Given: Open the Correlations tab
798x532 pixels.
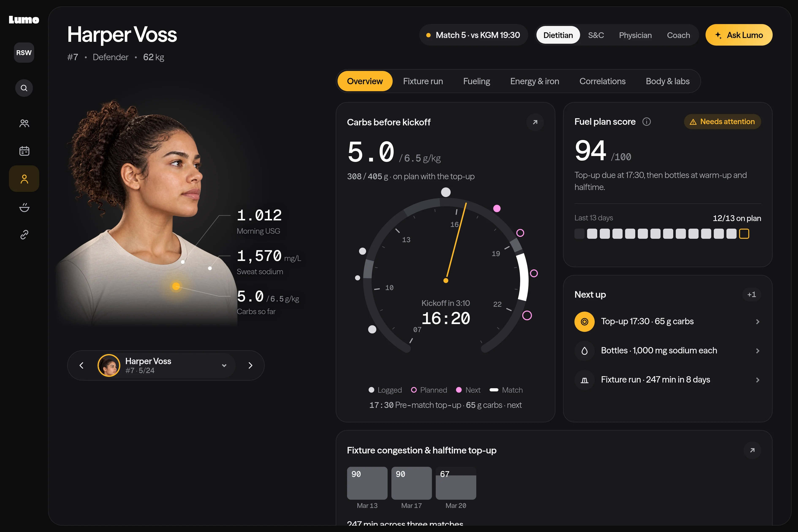Looking at the screenshot, I should (602, 81).
